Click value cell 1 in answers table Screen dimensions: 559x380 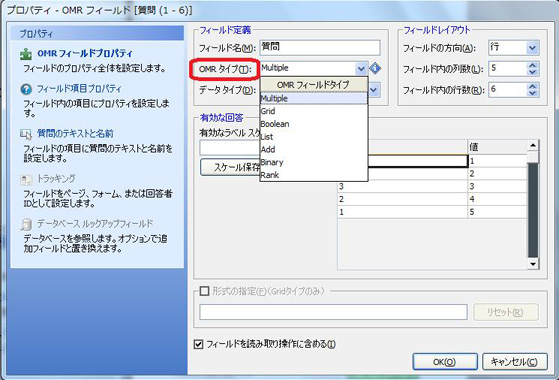pyautogui.click(x=497, y=161)
